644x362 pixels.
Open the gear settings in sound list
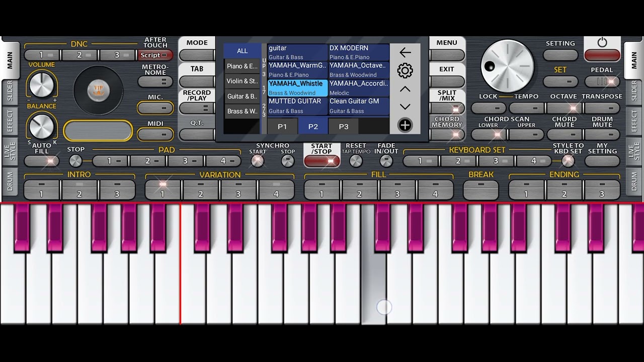[x=405, y=71]
